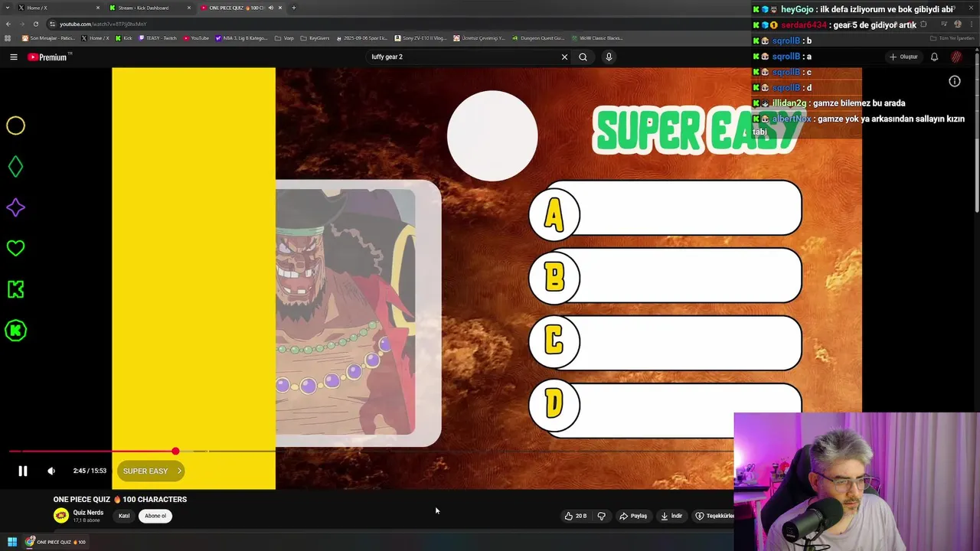The image size is (980, 551).
Task: Select Chrome ONE PIECE QUIZ taskbar item
Action: point(57,542)
